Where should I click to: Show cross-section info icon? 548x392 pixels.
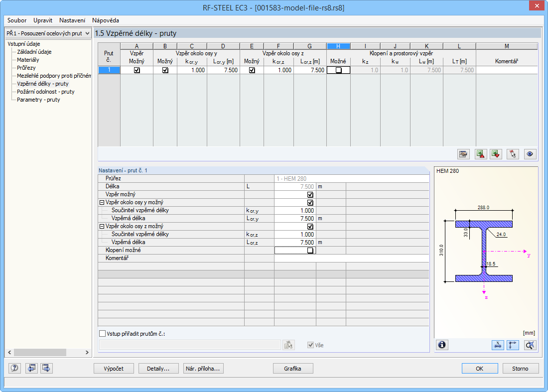pyautogui.click(x=442, y=345)
